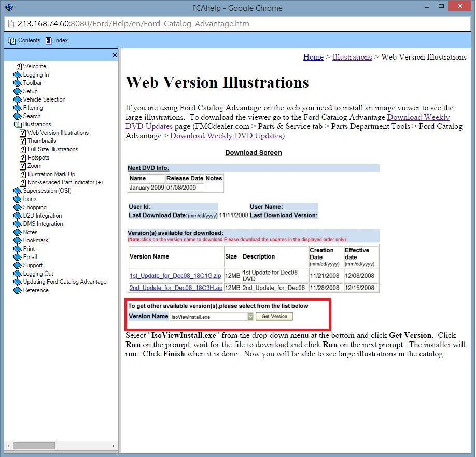The image size is (476, 457).
Task: Collapse the open Illustrations book node
Action: [18, 124]
